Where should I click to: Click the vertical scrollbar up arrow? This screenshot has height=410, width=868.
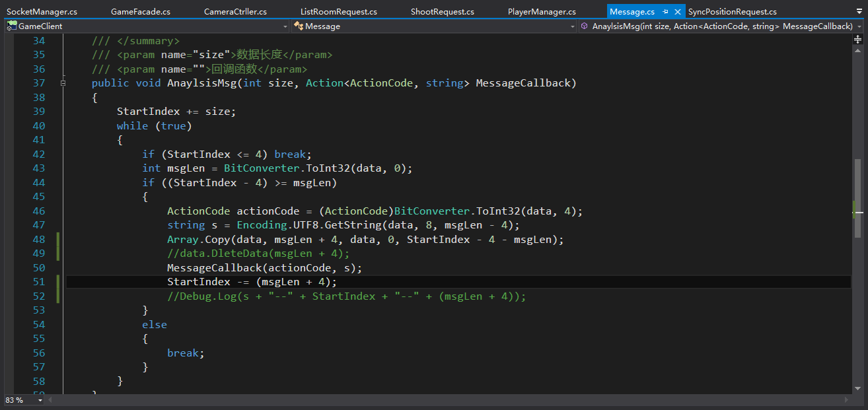pos(858,50)
